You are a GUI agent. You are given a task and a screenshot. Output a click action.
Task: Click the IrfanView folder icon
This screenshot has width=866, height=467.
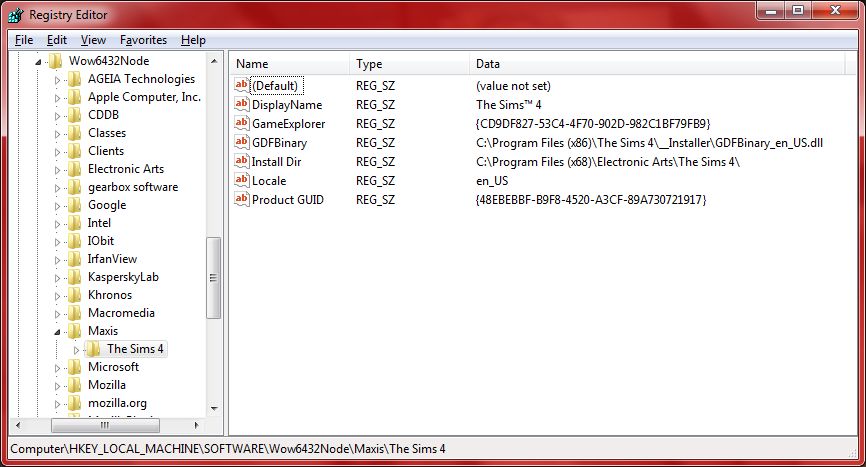point(75,259)
